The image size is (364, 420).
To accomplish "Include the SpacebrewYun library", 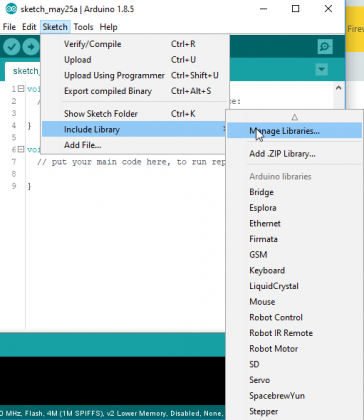I will click(x=294, y=396).
